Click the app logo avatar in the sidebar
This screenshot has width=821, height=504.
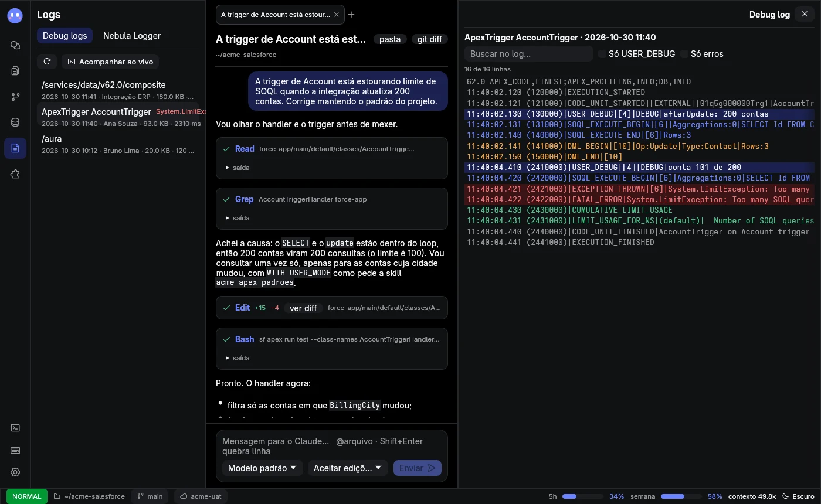[x=15, y=16]
